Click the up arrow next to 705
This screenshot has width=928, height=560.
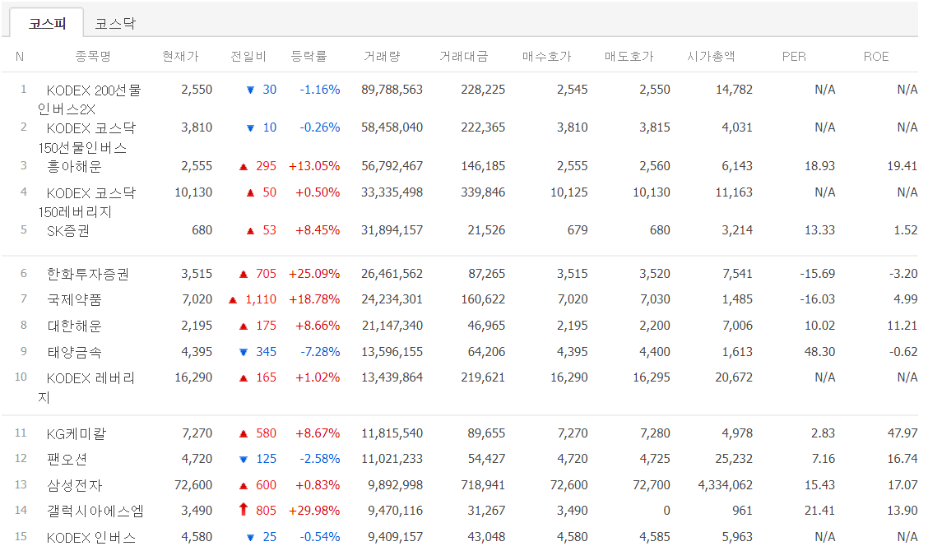tap(244, 275)
